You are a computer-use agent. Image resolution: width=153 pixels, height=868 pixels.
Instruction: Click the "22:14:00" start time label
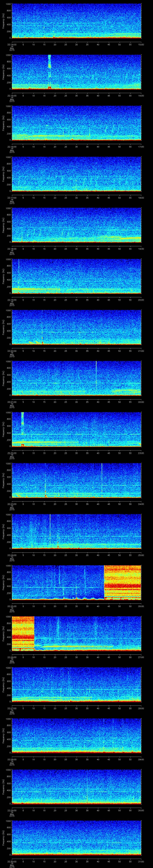coord(12,44)
